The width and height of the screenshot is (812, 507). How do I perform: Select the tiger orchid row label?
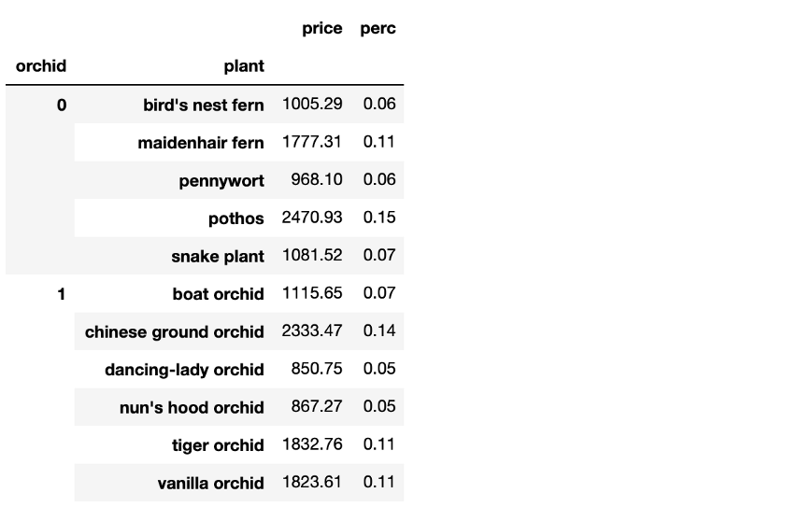coord(217,445)
